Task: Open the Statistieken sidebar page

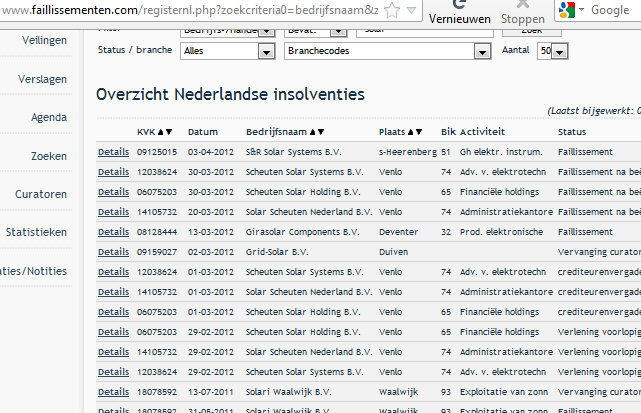Action: (36, 232)
